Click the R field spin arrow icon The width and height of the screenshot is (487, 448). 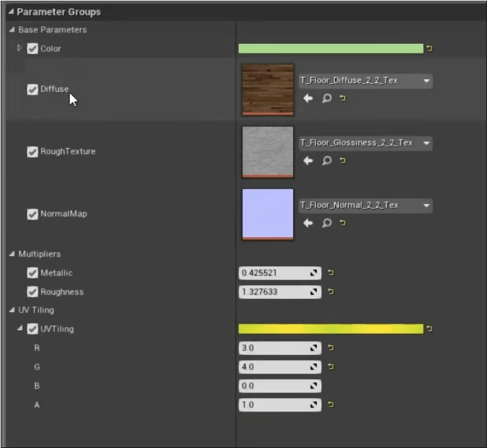[313, 348]
